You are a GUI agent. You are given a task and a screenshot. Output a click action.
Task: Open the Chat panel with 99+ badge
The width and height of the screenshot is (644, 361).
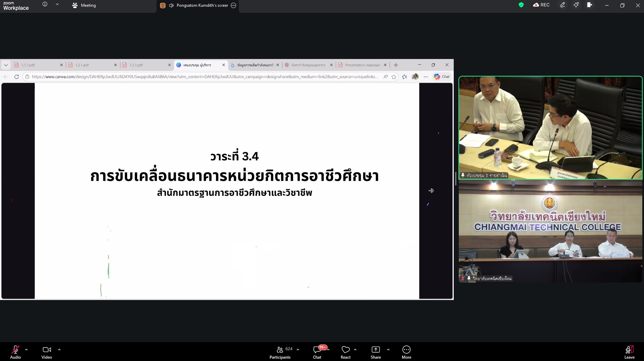pyautogui.click(x=317, y=352)
